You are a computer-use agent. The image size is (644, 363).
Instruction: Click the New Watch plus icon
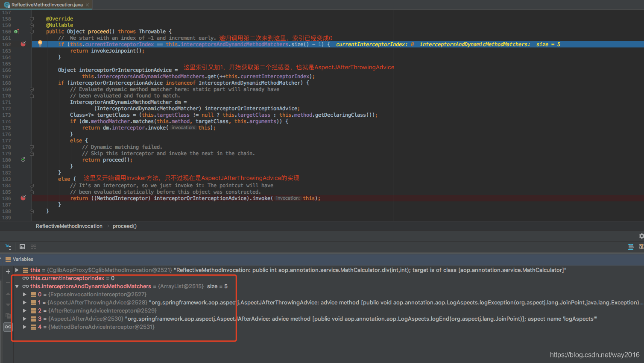point(8,272)
